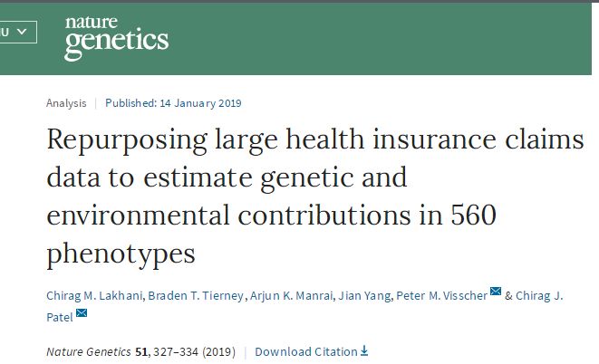Click italic Nature Genetics journal name

pyautogui.click(x=89, y=351)
